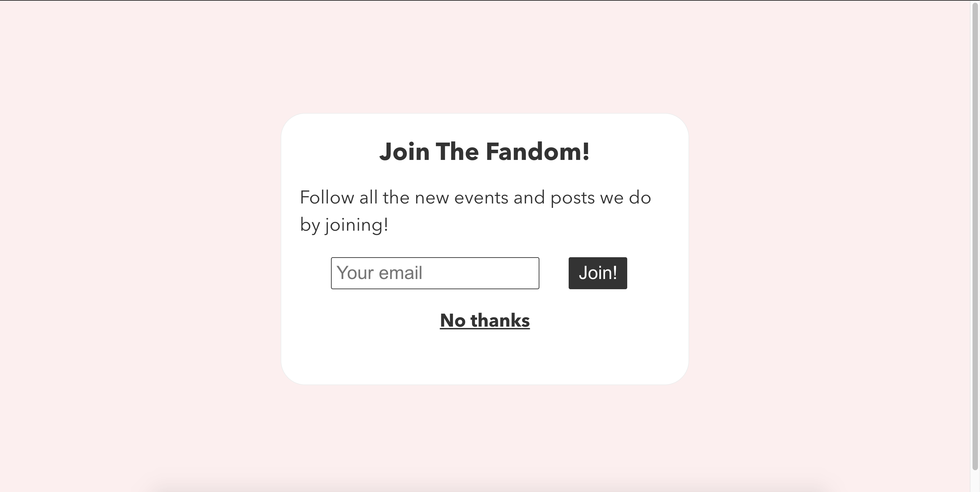Click the word "Join" in the heading
The width and height of the screenshot is (980, 492).
[x=404, y=152]
